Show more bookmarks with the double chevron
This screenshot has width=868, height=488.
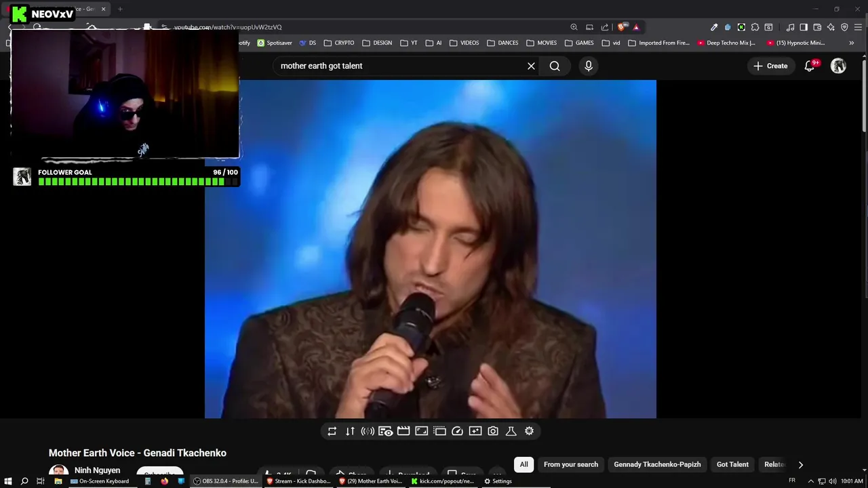[x=852, y=43]
